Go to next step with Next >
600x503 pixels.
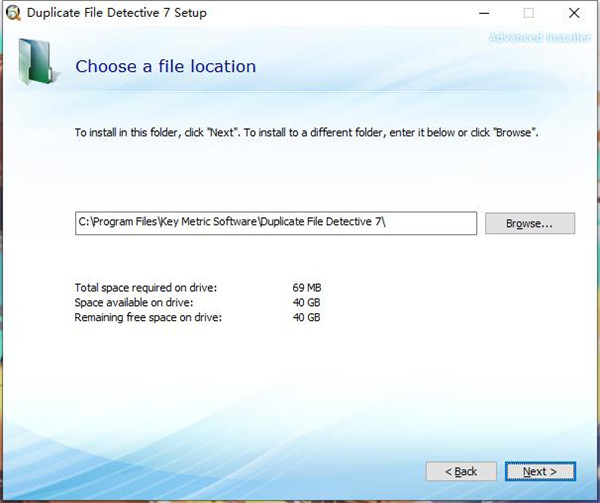click(540, 471)
